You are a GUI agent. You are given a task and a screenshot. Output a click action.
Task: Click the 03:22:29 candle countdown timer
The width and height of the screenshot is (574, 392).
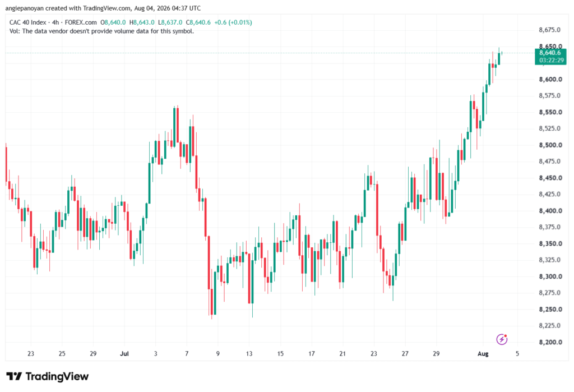552,60
